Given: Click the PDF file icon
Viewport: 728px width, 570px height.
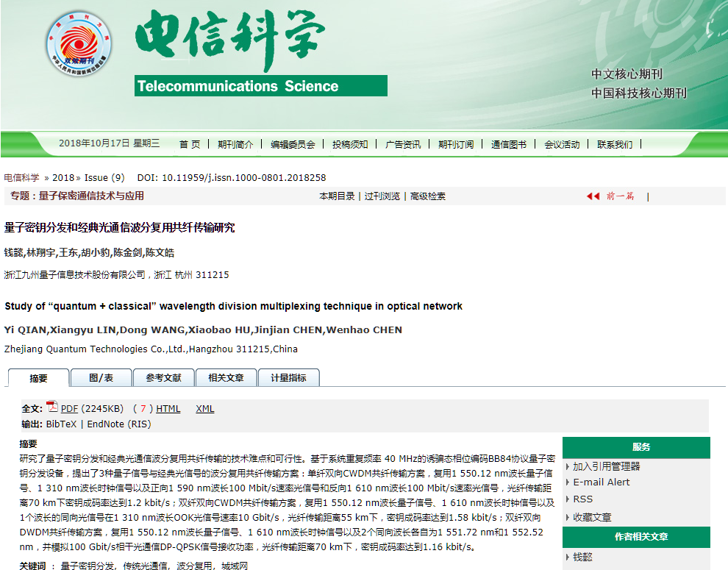Looking at the screenshot, I should tap(51, 407).
